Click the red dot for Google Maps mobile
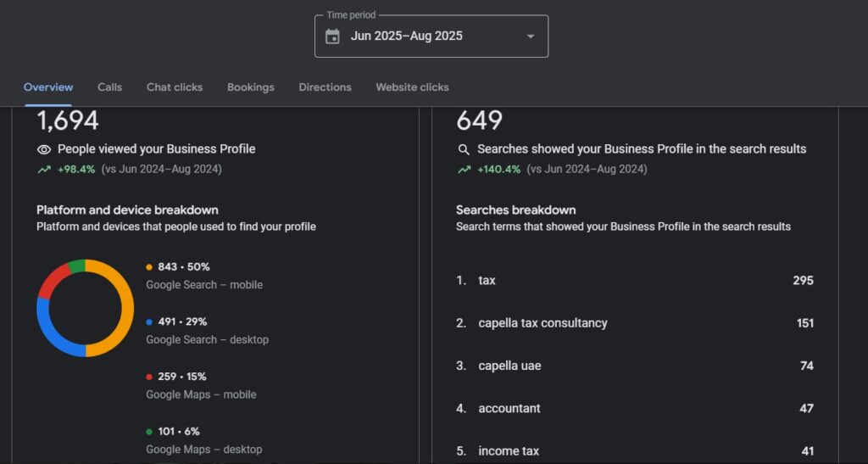Screen dimensions: 868x464 coord(149,377)
